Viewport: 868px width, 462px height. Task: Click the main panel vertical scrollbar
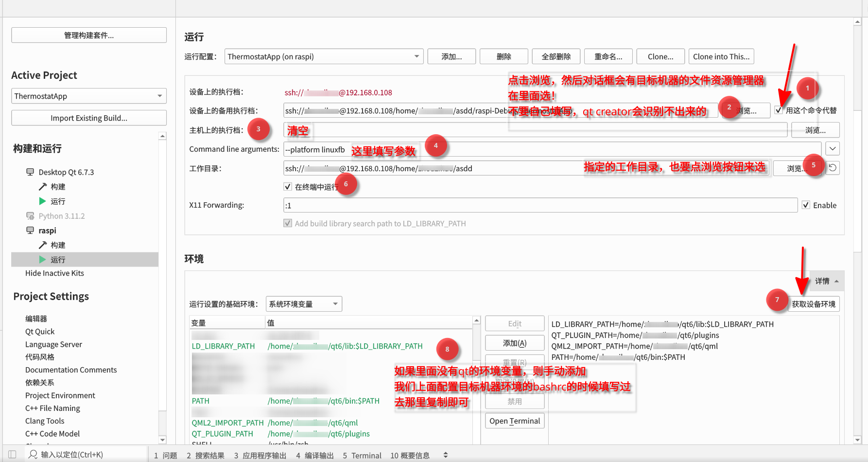coord(857,146)
